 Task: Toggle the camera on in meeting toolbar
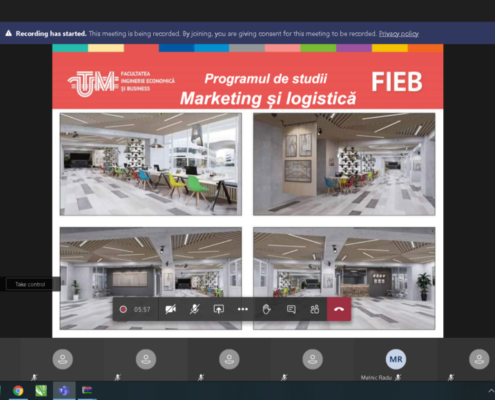(171, 309)
